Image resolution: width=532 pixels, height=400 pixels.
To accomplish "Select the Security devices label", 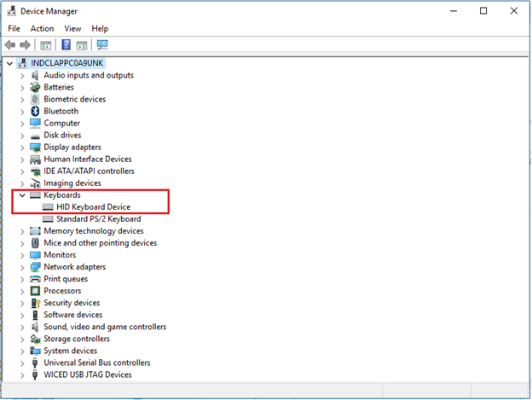I will 72,303.
